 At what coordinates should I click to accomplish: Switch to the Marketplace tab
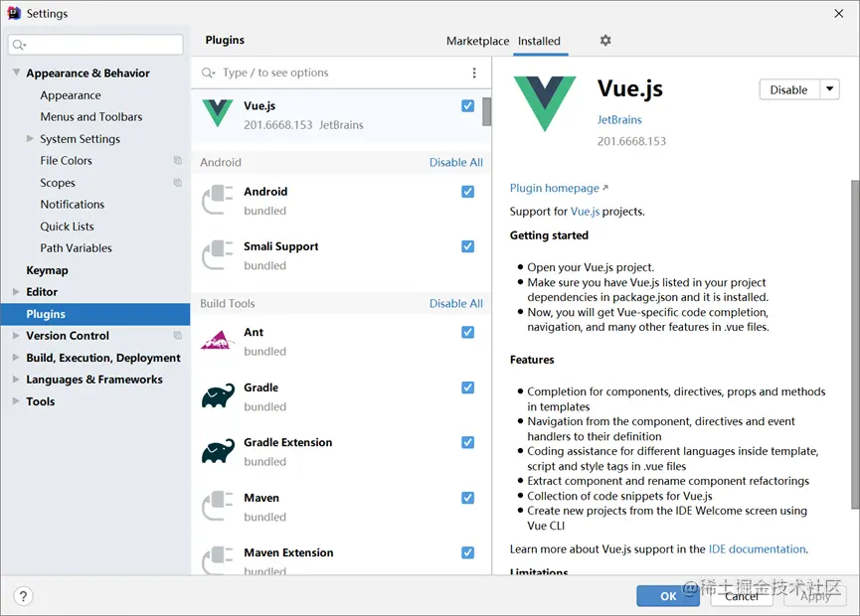pyautogui.click(x=477, y=41)
